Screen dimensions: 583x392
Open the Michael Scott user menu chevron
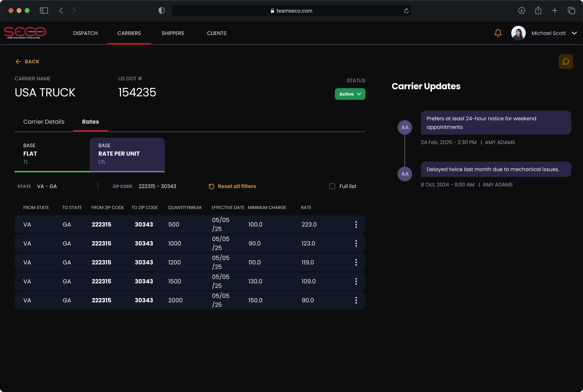click(x=574, y=33)
